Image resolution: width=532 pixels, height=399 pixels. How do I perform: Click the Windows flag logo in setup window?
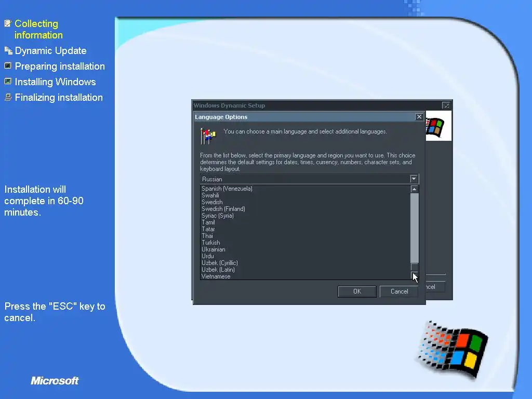[x=435, y=127]
